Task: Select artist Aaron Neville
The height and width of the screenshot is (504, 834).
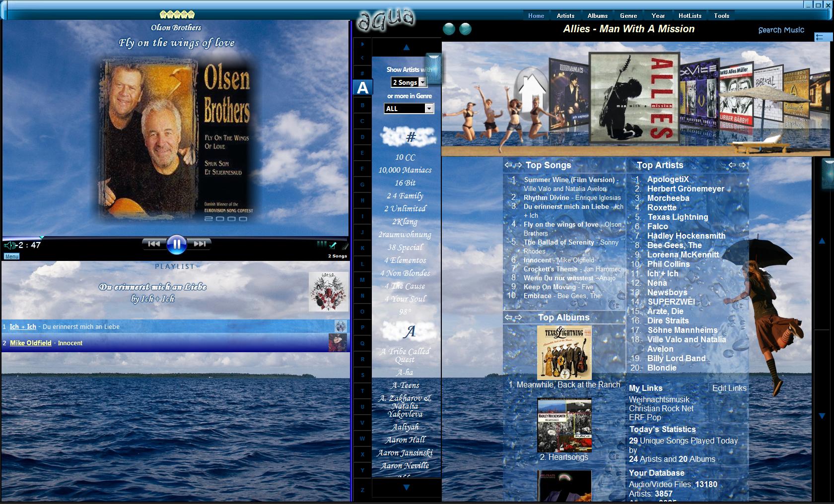Action: pos(405,466)
